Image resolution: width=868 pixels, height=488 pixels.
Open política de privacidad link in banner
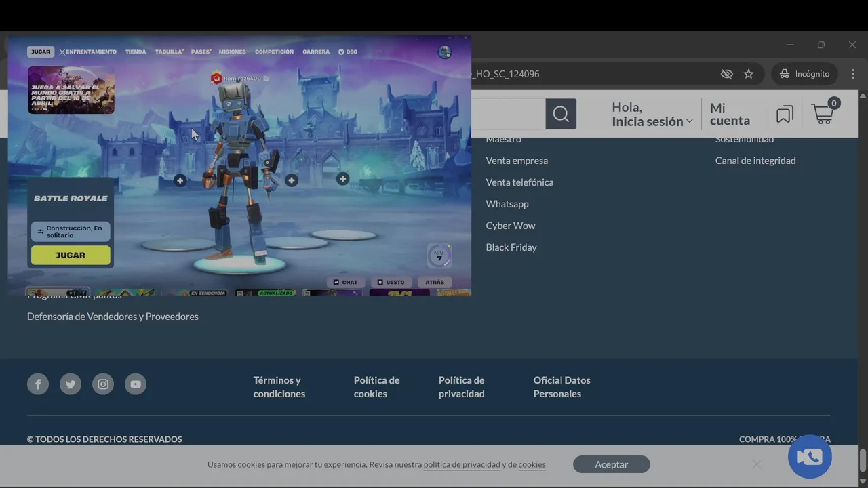point(462,465)
